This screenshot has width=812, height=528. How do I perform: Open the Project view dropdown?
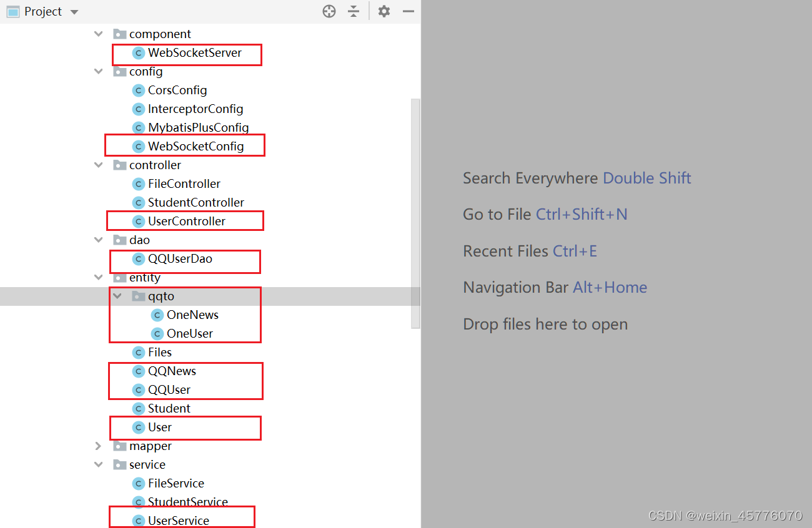(x=74, y=12)
